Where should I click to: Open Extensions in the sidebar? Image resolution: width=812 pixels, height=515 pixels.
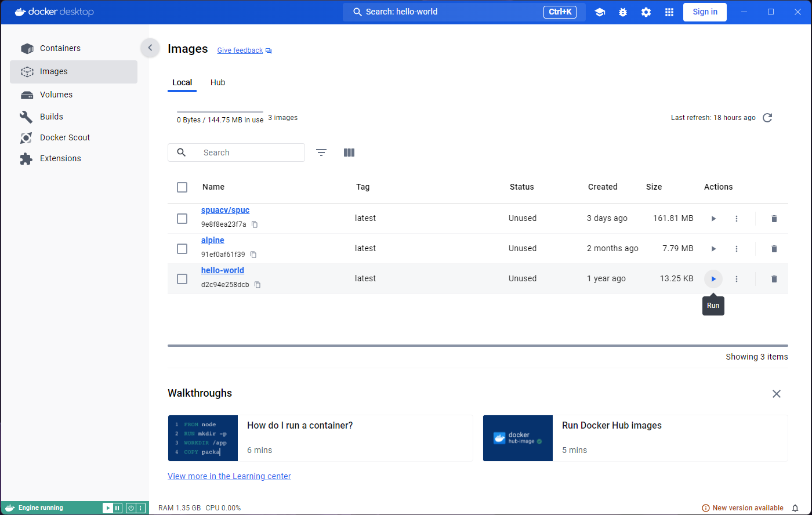click(74, 158)
